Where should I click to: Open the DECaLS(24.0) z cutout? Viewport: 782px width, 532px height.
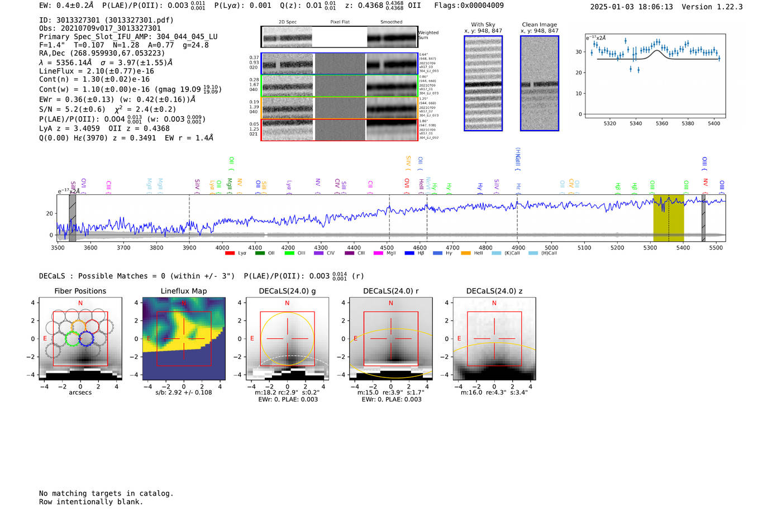pyautogui.click(x=494, y=339)
